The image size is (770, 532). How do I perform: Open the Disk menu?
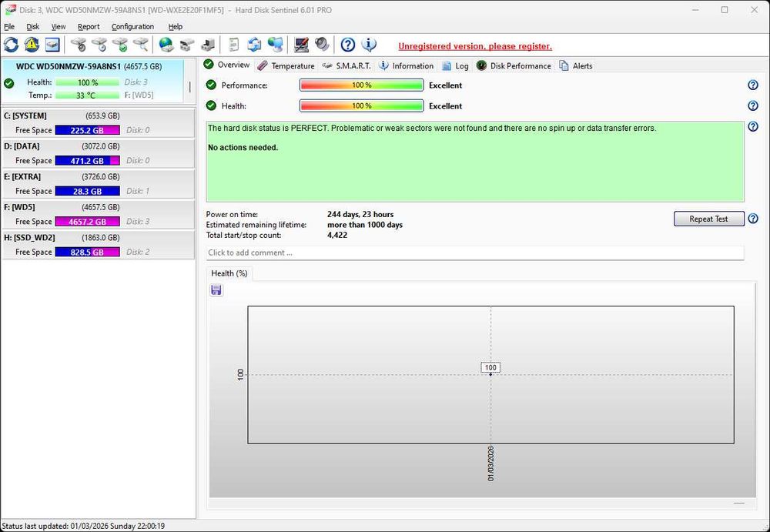pyautogui.click(x=33, y=26)
